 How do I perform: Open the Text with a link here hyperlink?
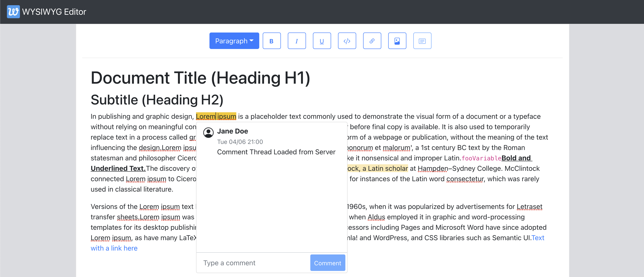tap(114, 248)
